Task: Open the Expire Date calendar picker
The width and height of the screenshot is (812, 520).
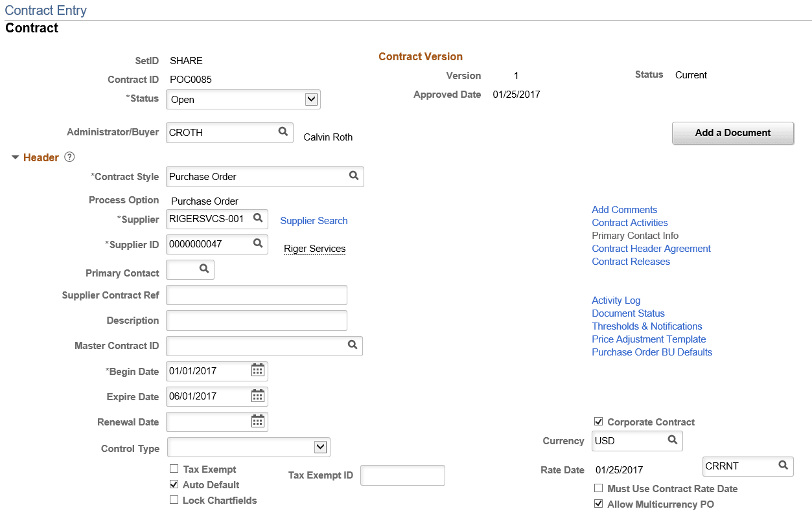Action: click(257, 396)
